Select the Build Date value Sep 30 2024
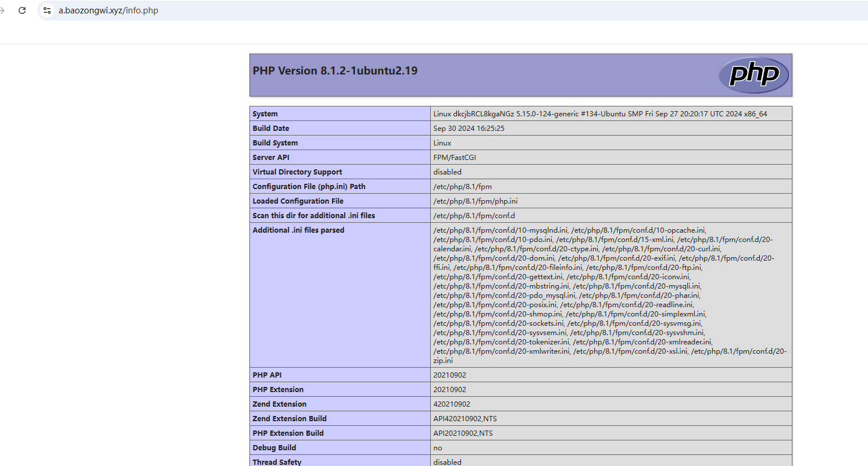This screenshot has width=868, height=466. click(x=469, y=129)
